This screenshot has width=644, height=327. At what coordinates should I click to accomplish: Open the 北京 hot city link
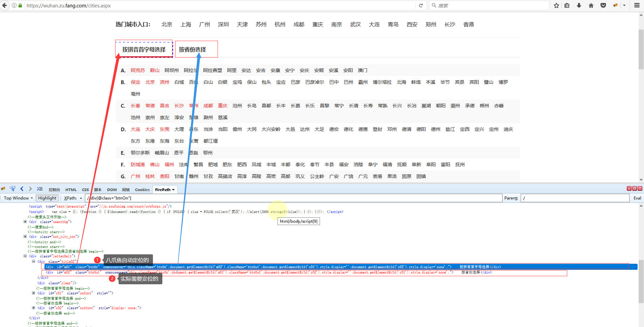[x=167, y=25]
